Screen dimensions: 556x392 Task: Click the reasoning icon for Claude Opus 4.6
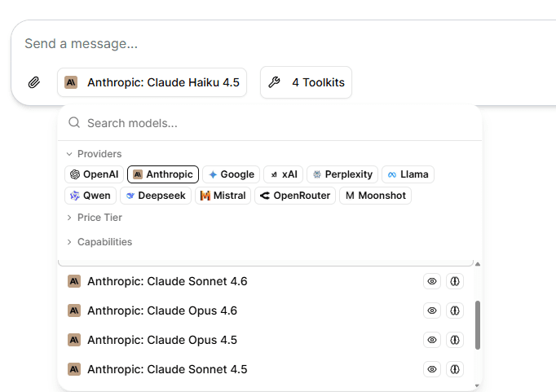455,311
